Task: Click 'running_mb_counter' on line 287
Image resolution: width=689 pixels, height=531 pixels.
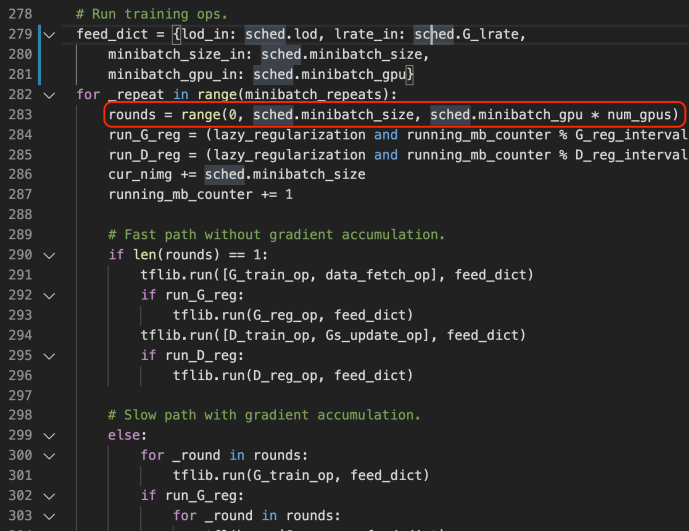Action: click(x=180, y=195)
